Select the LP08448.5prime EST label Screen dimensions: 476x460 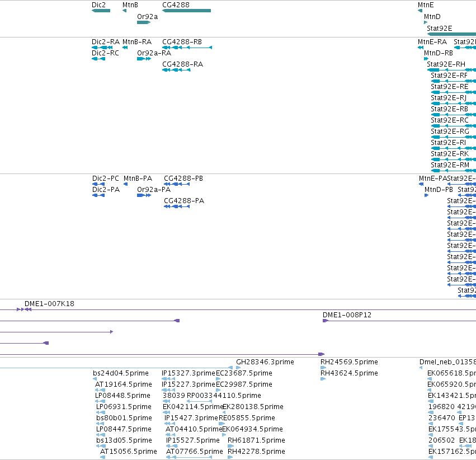(122, 395)
